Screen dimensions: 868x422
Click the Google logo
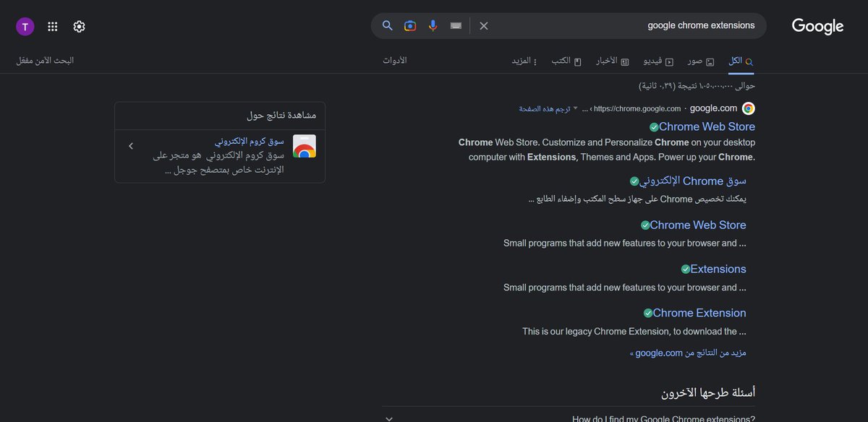817,26
